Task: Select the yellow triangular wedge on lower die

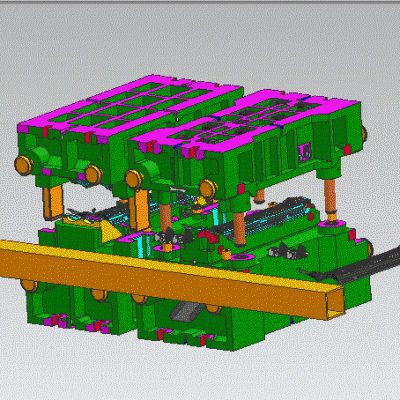Action: click(x=109, y=229)
